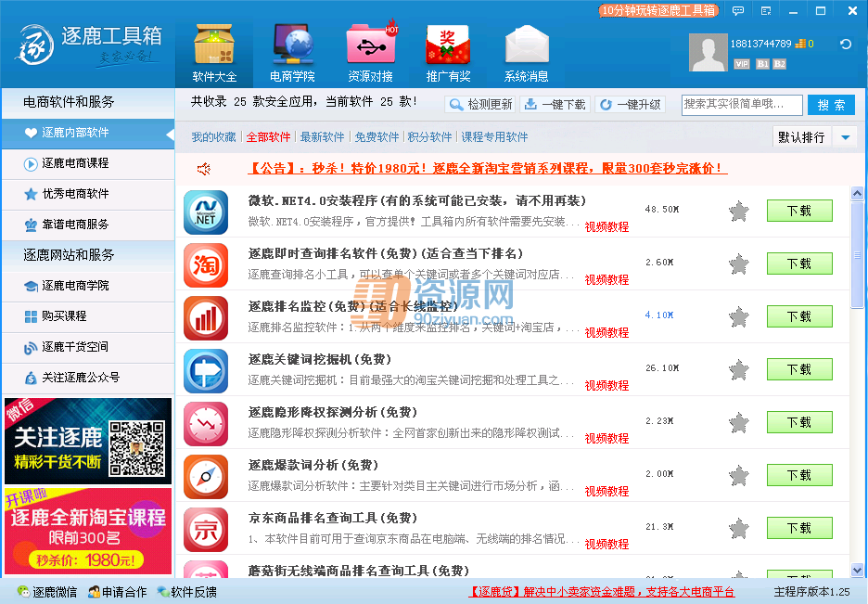The width and height of the screenshot is (868, 604).
Task: Open the 逐鹿贷 bottom link
Action: (602, 592)
